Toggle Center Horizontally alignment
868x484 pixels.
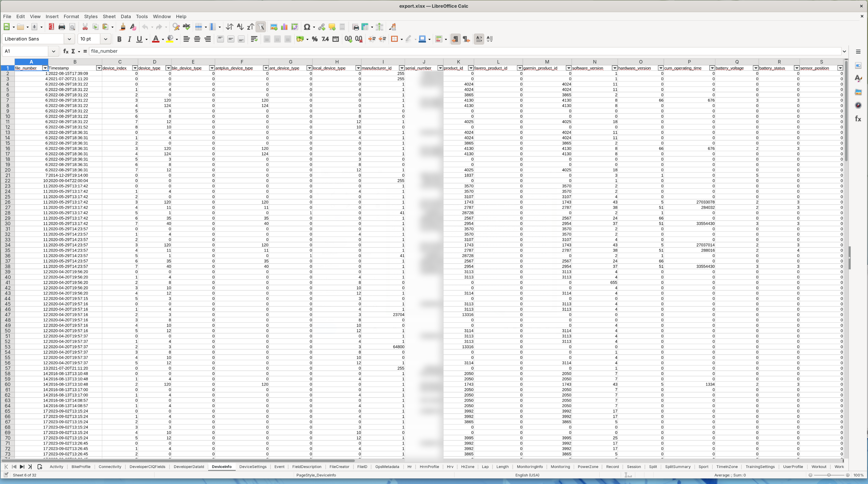pyautogui.click(x=197, y=39)
